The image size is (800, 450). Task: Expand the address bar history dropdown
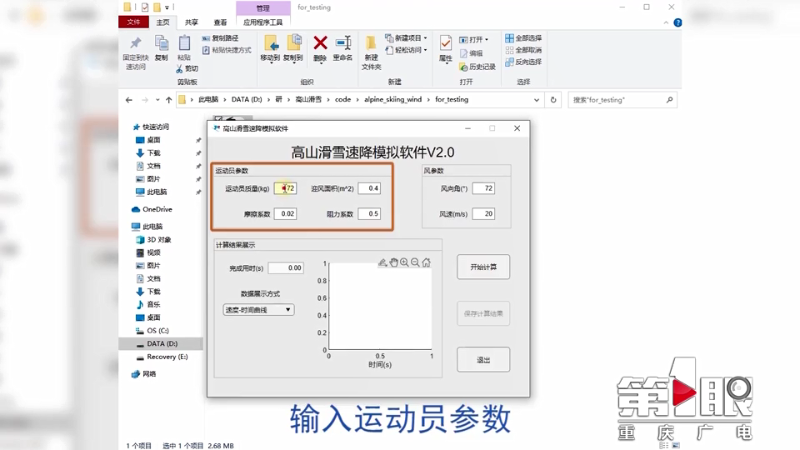(x=536, y=100)
